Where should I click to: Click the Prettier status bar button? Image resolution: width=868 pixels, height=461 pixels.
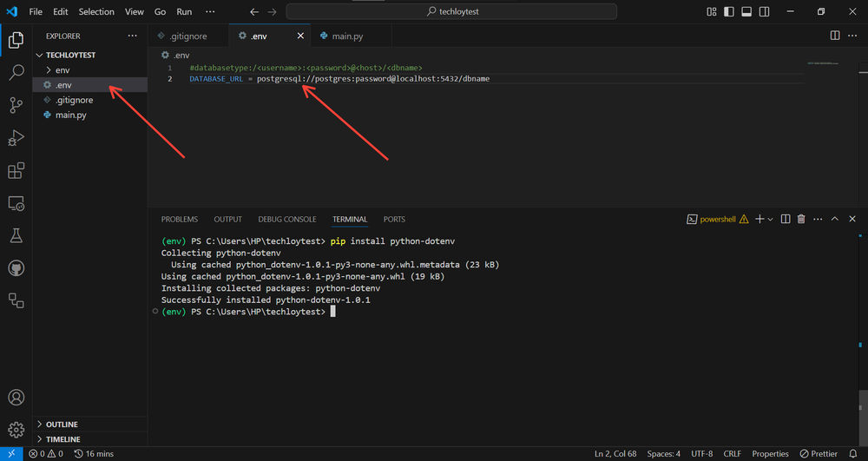pyautogui.click(x=818, y=454)
